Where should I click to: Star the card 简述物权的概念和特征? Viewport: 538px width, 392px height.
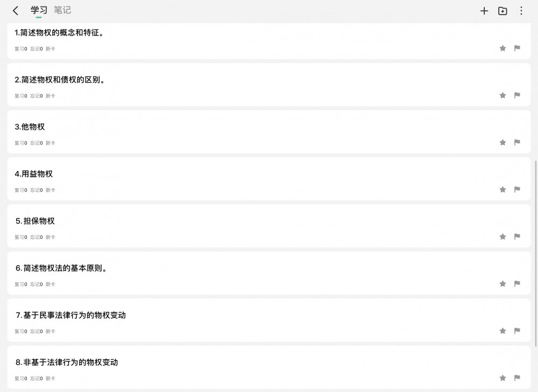[502, 48]
